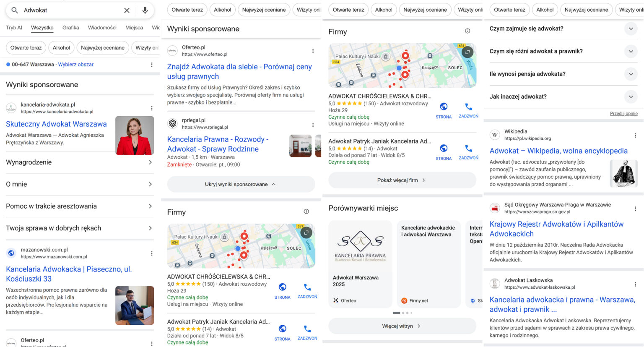Image resolution: width=644 pixels, height=347 pixels.
Task: Click the Wikipedia lawyer illustration thumbnail
Action: (623, 173)
